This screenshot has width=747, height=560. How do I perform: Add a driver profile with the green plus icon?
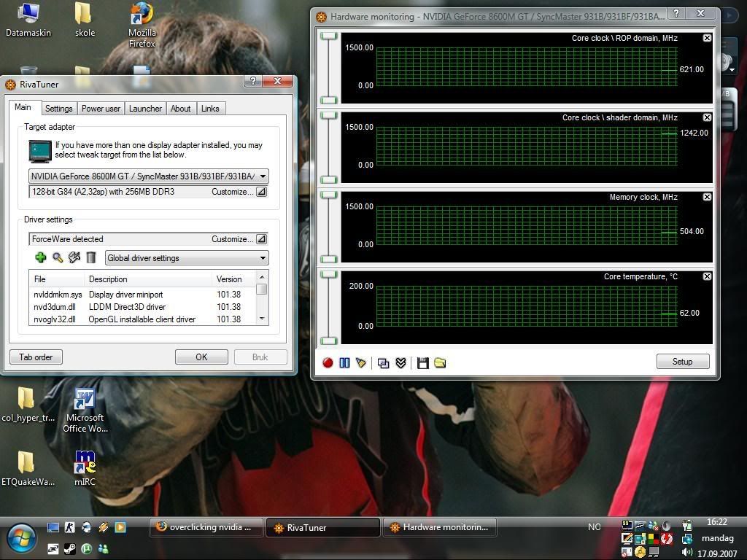click(41, 257)
